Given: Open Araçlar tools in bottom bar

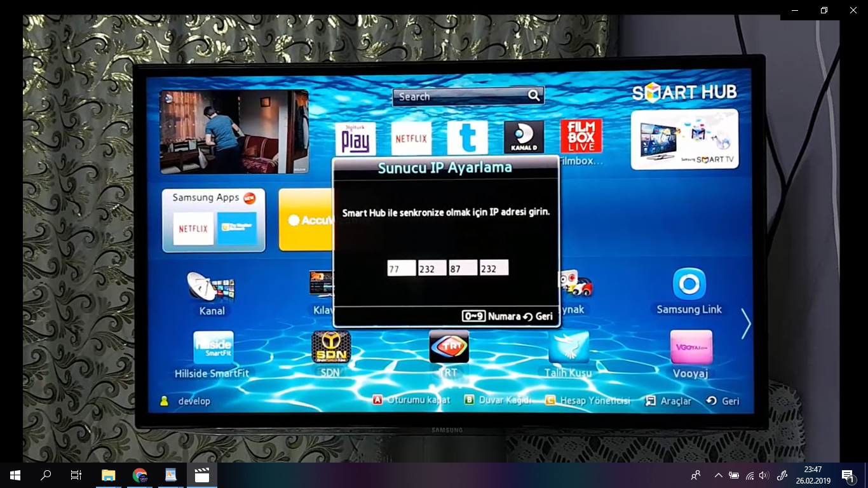Looking at the screenshot, I should (668, 401).
